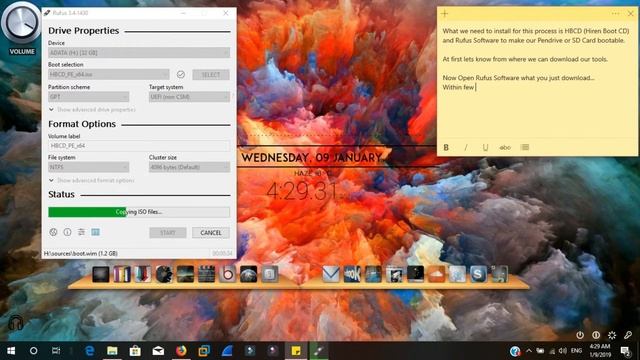Open Action Center notifications icon

click(x=625, y=351)
